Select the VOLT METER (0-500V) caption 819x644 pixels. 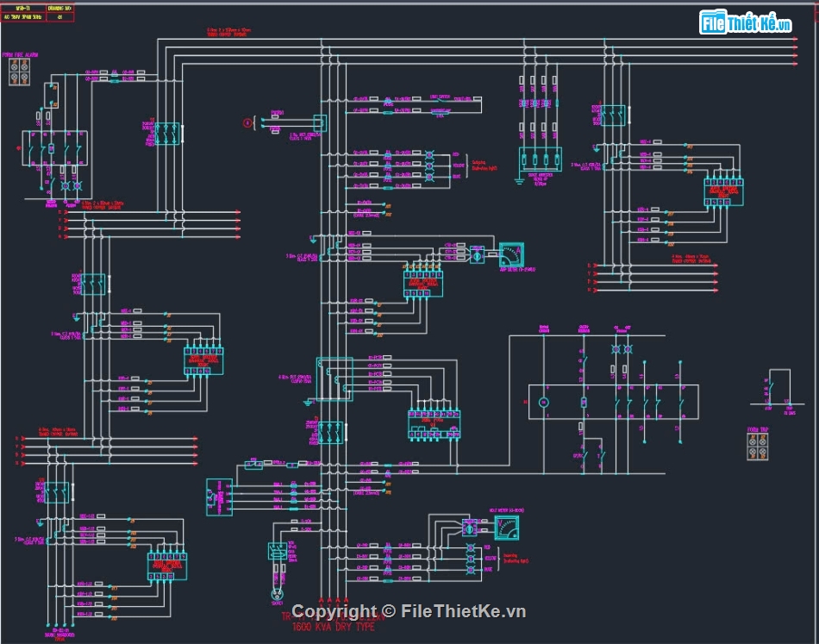click(x=507, y=511)
